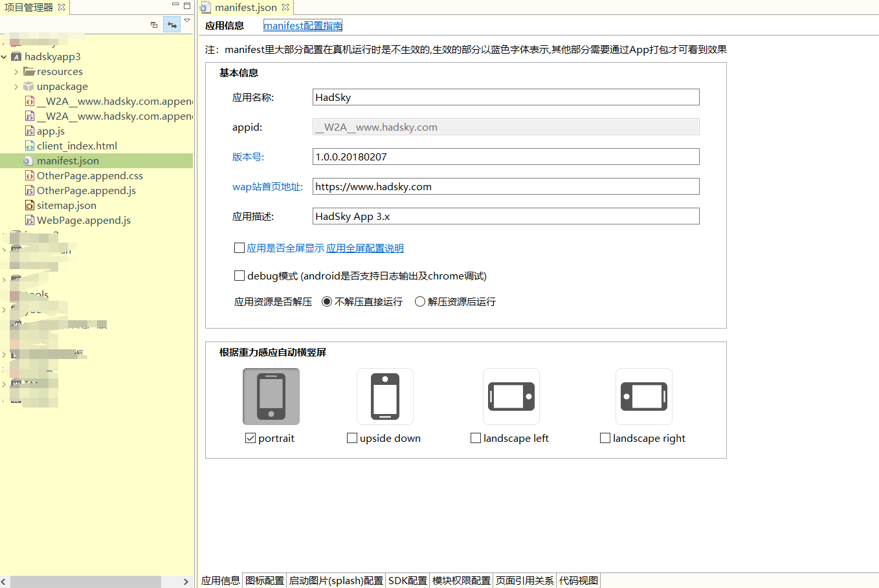
Task: Select the landscape left orientation icon
Action: click(x=511, y=397)
